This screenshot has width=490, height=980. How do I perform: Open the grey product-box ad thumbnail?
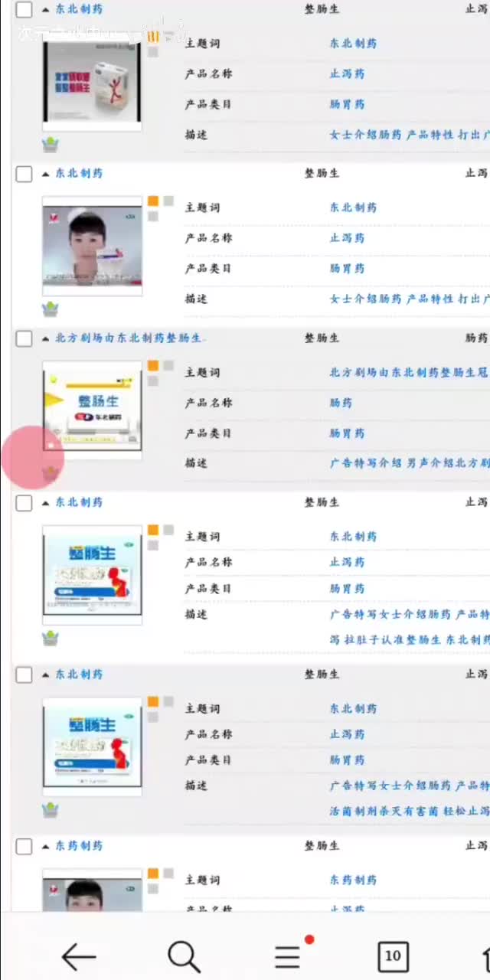[92, 81]
